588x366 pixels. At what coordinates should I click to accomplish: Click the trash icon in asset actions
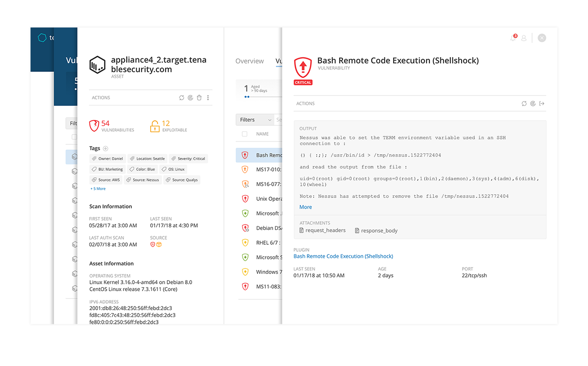click(x=199, y=98)
